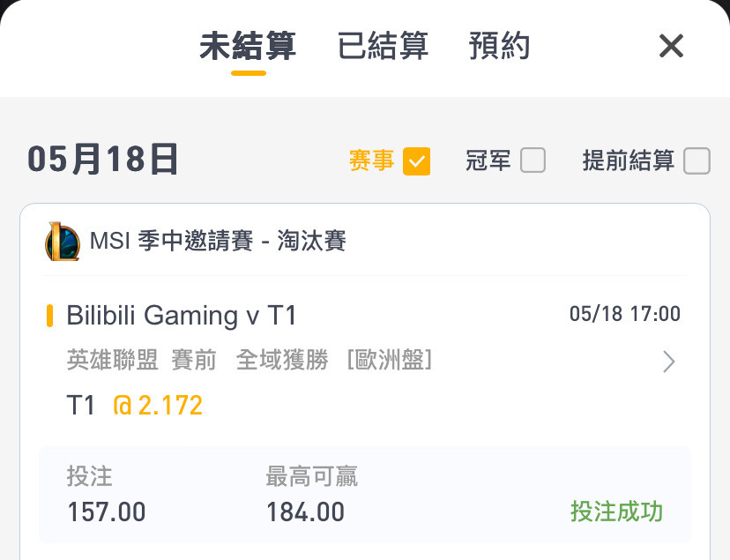The image size is (730, 560).
Task: Expand bet details with the right chevron
Action: 669,362
